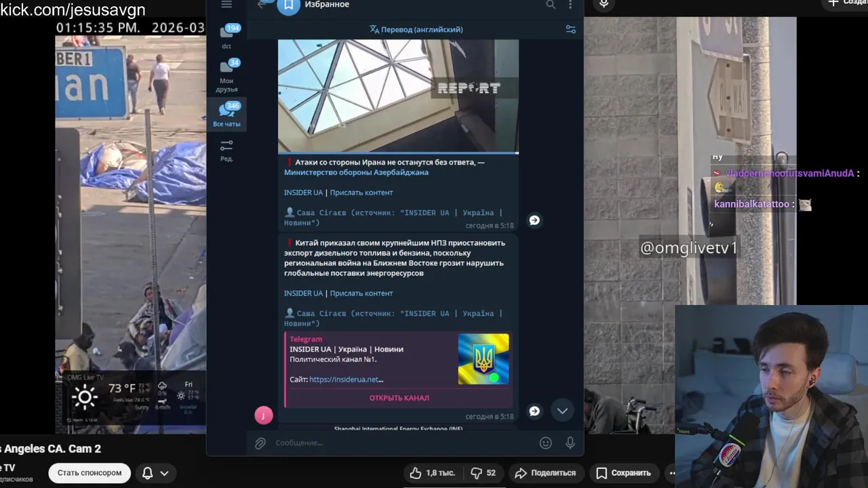Click the Сохранить save button
This screenshot has height=488, width=868.
(623, 473)
